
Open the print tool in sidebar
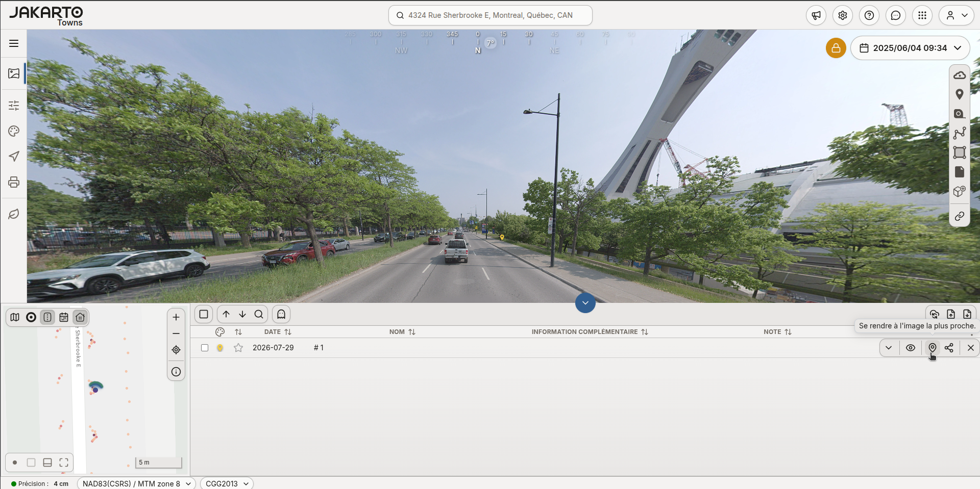14,182
